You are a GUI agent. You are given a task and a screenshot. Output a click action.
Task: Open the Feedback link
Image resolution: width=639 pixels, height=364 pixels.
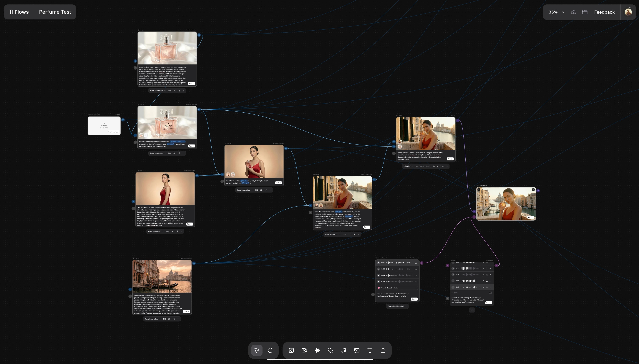coord(604,12)
